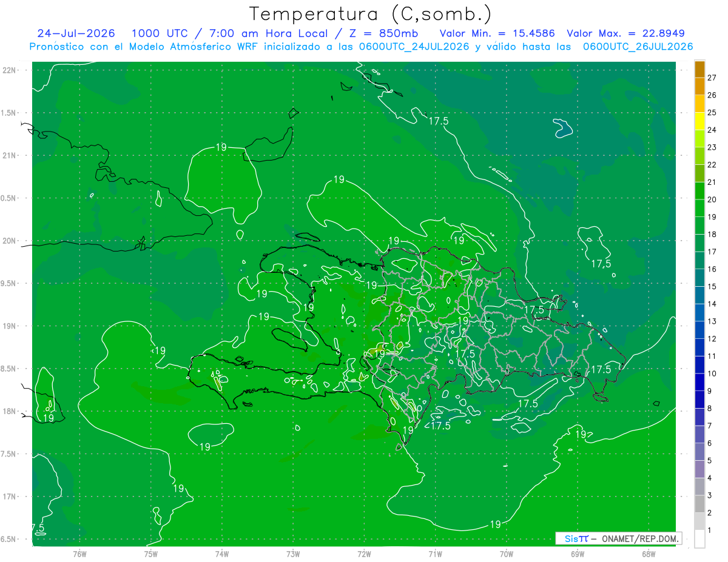Image resolution: width=728 pixels, height=562 pixels.
Task: Click legend value '24'
Action: pyautogui.click(x=712, y=130)
